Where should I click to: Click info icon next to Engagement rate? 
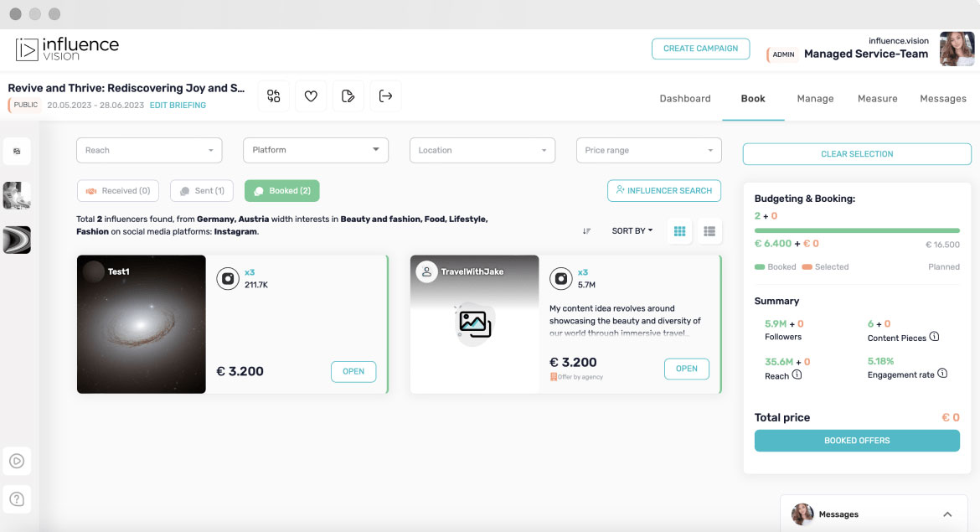click(943, 374)
